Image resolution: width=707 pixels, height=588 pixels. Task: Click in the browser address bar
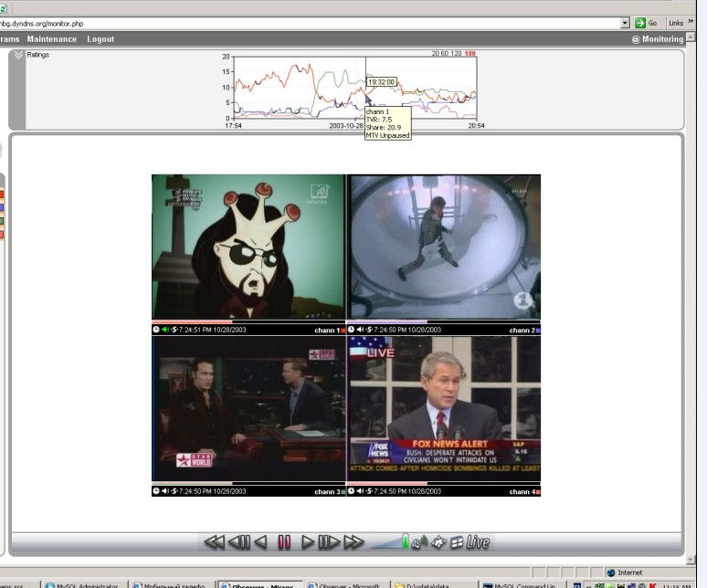(x=309, y=24)
